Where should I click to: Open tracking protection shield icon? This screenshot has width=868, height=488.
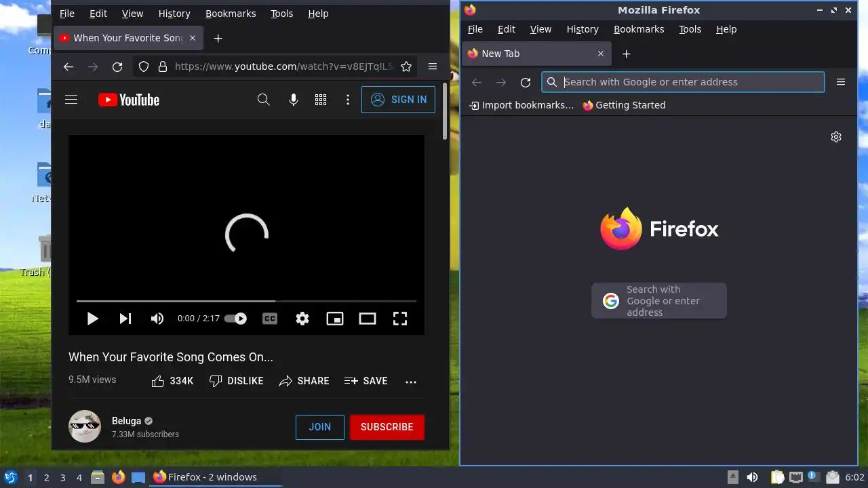(x=144, y=66)
